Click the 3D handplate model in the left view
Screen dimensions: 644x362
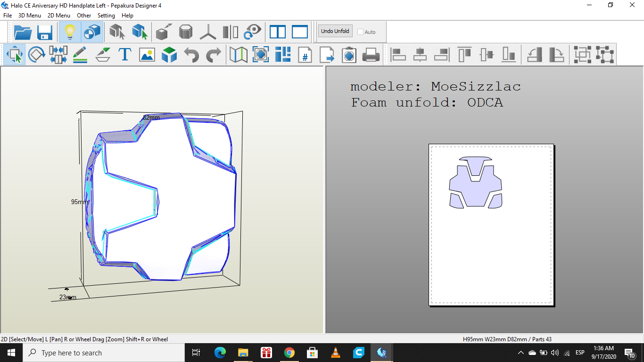[160, 197]
